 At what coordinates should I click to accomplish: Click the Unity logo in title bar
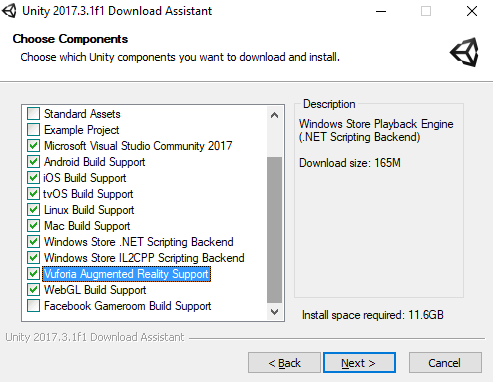[x=9, y=11]
